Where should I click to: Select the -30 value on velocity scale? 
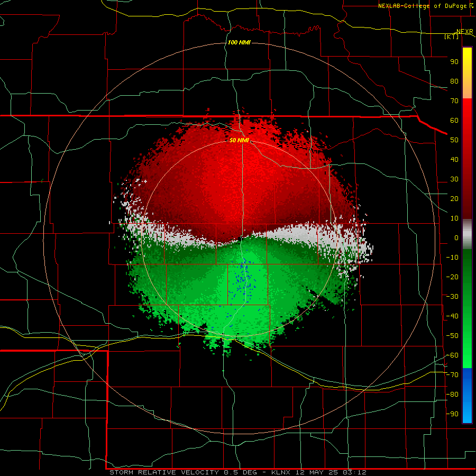click(x=452, y=297)
